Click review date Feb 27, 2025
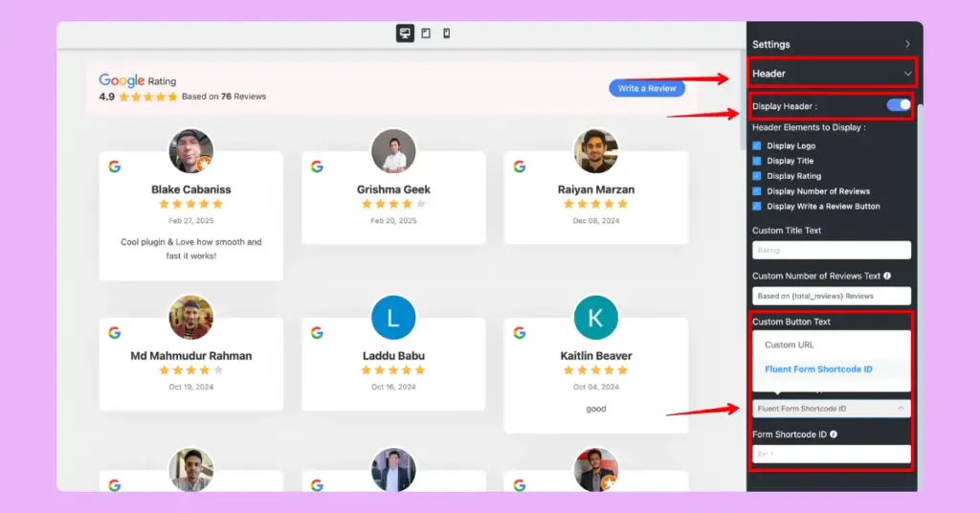The height and width of the screenshot is (513, 980). point(191,220)
